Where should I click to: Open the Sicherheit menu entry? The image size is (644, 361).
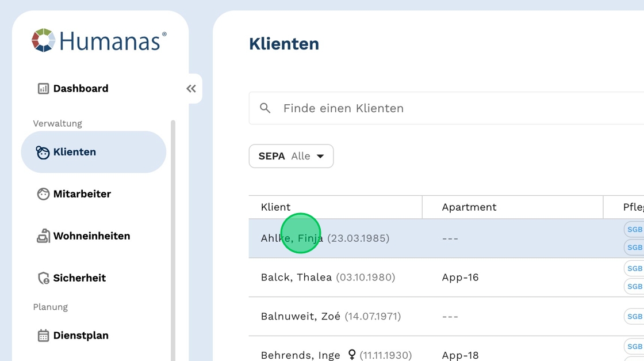[79, 278]
